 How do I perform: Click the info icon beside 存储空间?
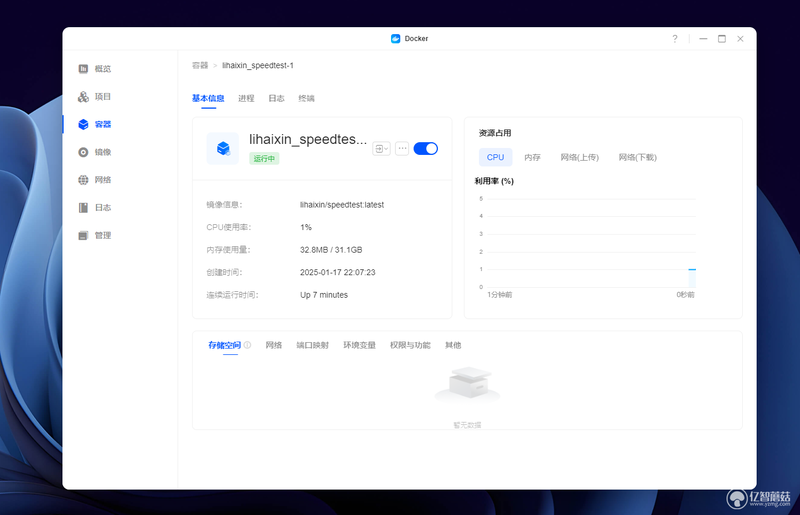247,345
